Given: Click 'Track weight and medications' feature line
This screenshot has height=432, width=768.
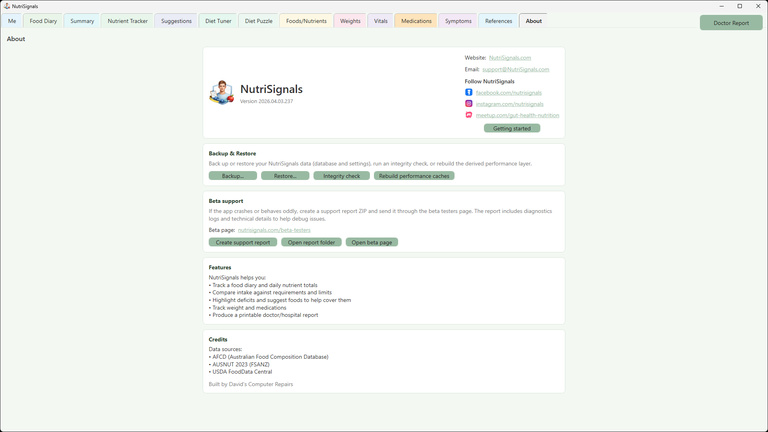Looking at the screenshot, I should coord(248,308).
